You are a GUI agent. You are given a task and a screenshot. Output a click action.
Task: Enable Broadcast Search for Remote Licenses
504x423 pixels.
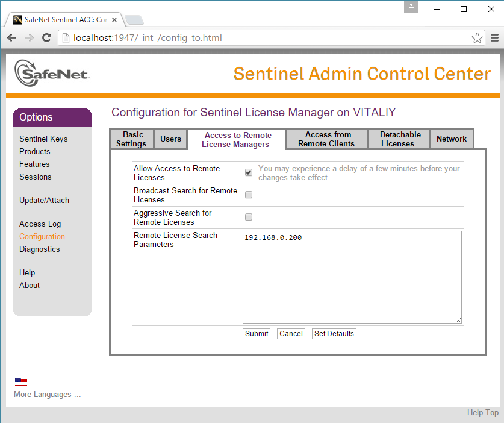tap(249, 195)
